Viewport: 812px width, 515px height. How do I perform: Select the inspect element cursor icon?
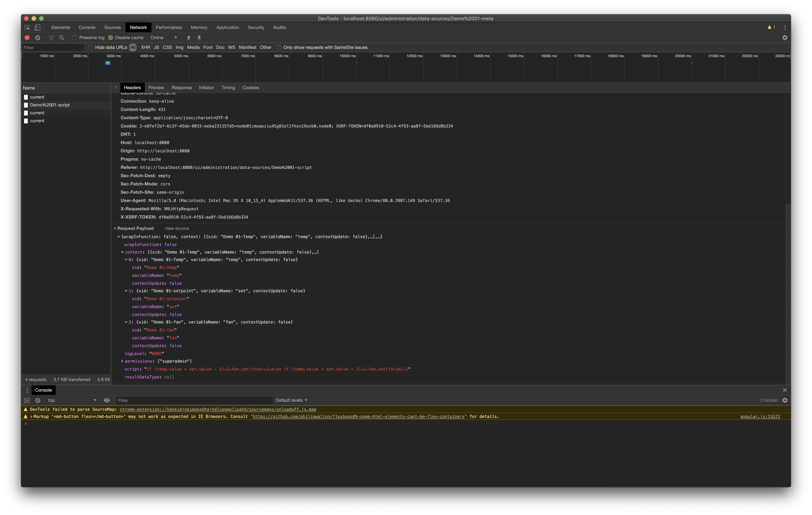27,27
